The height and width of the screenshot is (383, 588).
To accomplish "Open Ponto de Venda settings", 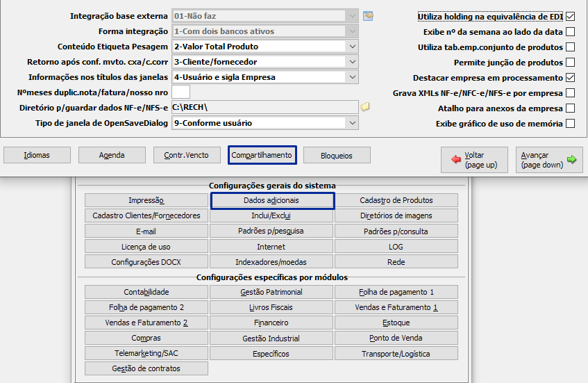I will point(396,338).
